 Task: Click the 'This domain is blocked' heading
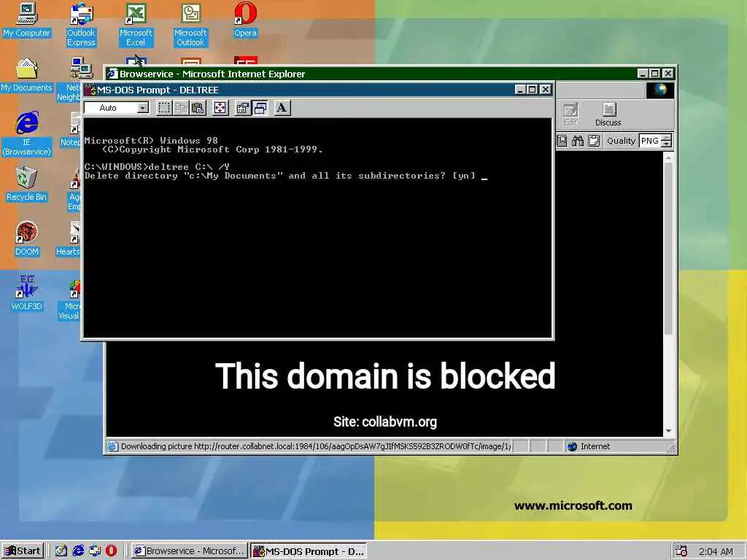[385, 376]
